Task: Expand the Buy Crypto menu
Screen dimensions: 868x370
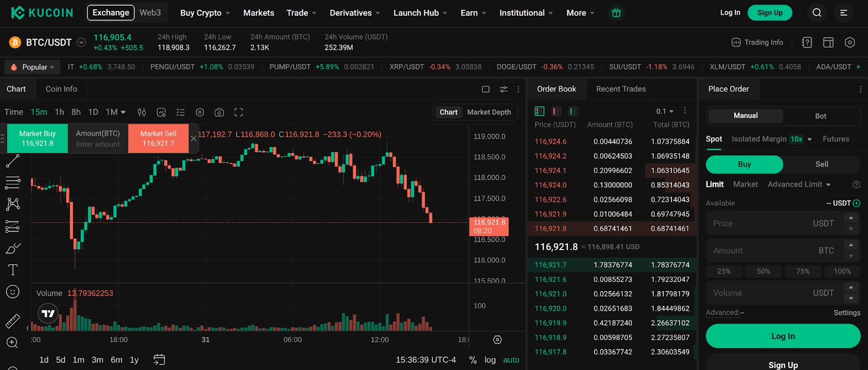Action: tap(205, 13)
